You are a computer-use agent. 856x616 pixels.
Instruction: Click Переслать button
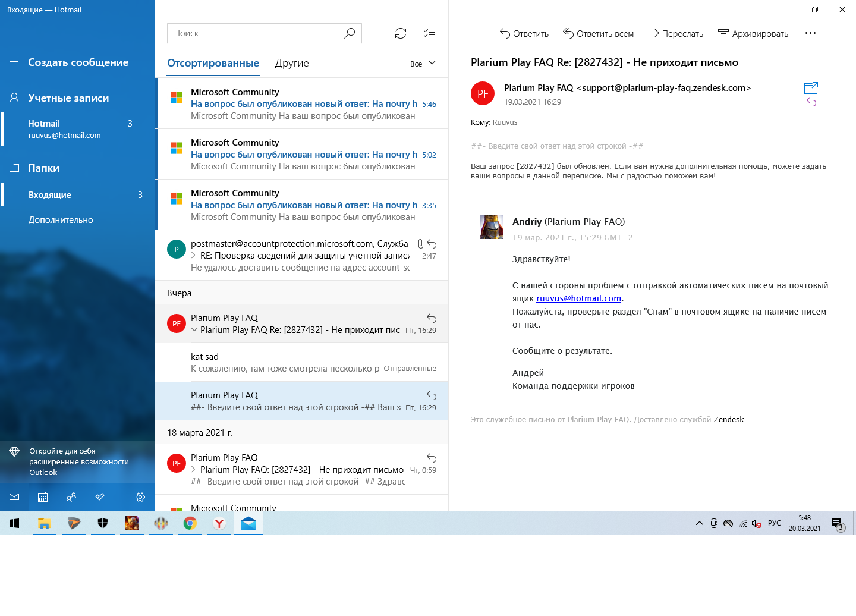[x=675, y=33]
